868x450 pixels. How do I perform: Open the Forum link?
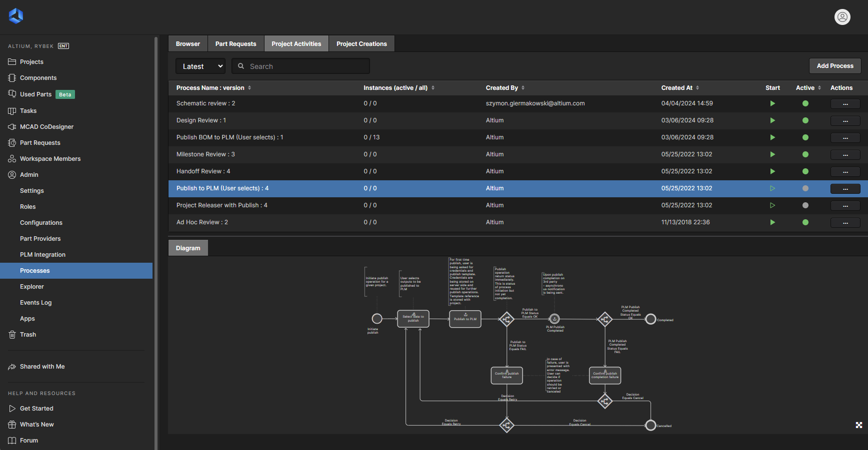[29, 441]
